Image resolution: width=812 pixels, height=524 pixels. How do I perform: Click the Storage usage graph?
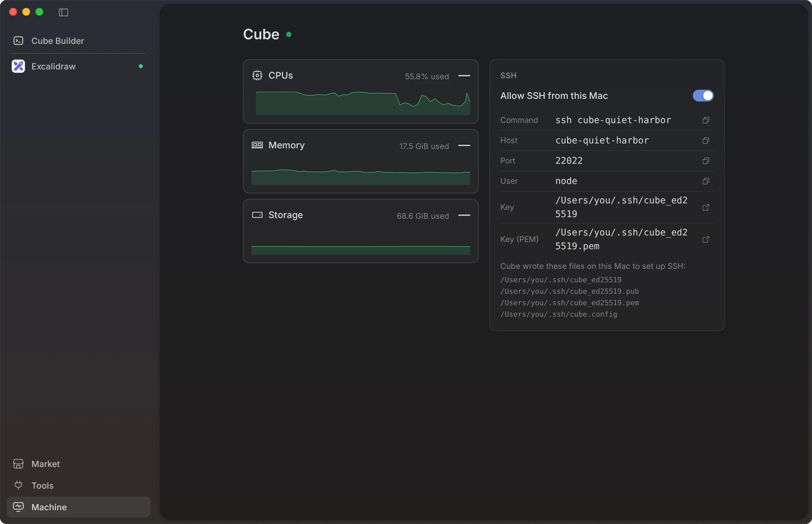pos(360,250)
